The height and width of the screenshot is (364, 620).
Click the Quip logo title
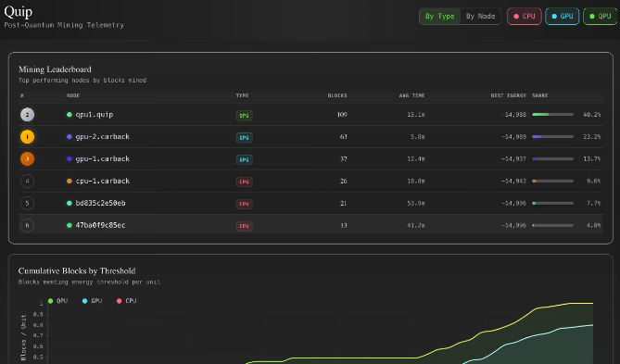(x=19, y=11)
